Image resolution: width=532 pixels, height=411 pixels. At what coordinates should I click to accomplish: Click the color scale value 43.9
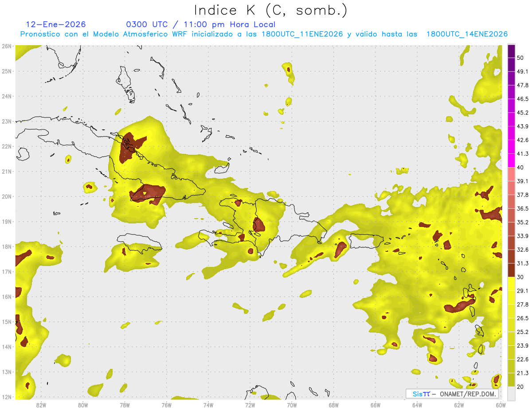pyautogui.click(x=522, y=126)
